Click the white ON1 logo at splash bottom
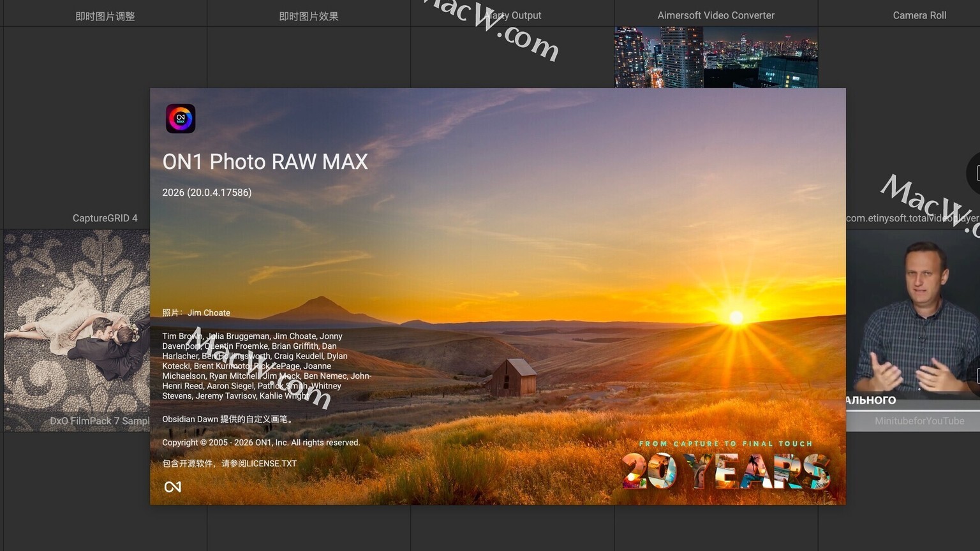 [173, 487]
